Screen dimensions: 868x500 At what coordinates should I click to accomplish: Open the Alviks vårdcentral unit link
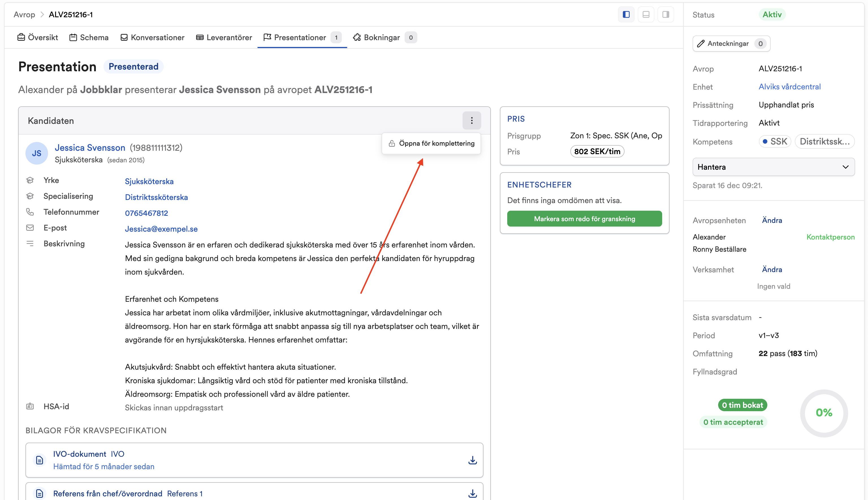(790, 87)
